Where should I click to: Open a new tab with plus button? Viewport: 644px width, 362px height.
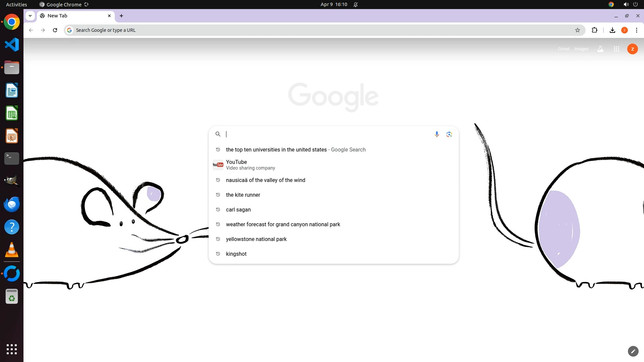point(121,16)
